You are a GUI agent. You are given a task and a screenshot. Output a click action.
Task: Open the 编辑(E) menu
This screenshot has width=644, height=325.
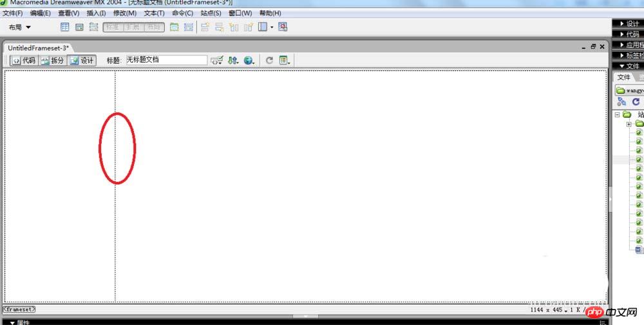click(x=40, y=13)
